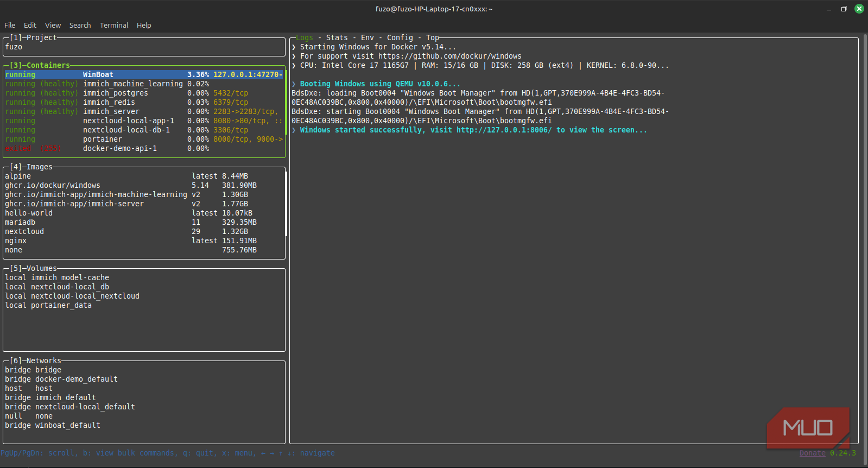Click the Images panel scrollbar
This screenshot has width=868, height=468.
coord(286,204)
